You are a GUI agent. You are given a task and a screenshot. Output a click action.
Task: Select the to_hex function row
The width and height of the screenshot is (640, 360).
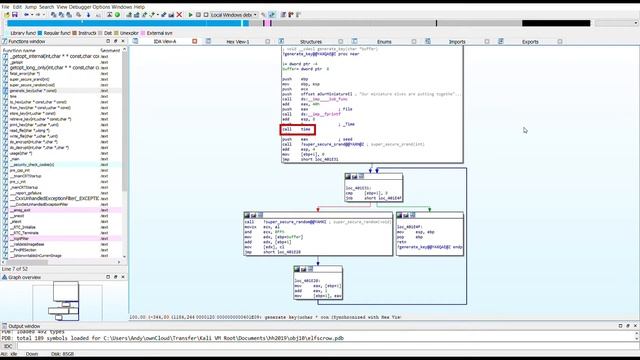pos(61,102)
